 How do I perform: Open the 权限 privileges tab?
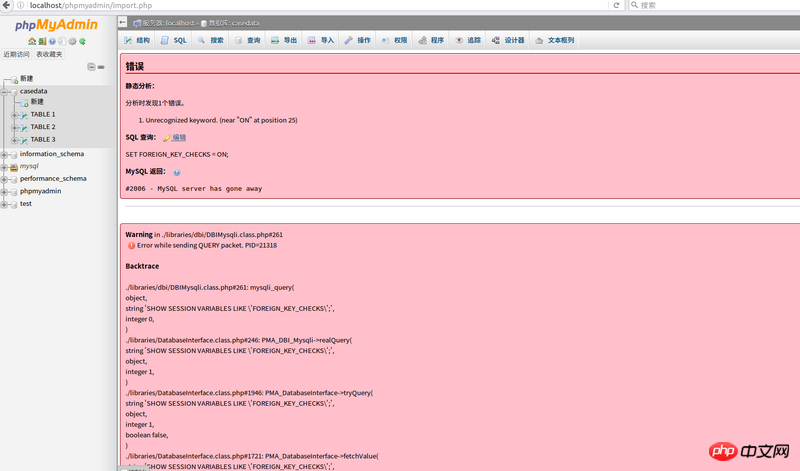(x=394, y=40)
